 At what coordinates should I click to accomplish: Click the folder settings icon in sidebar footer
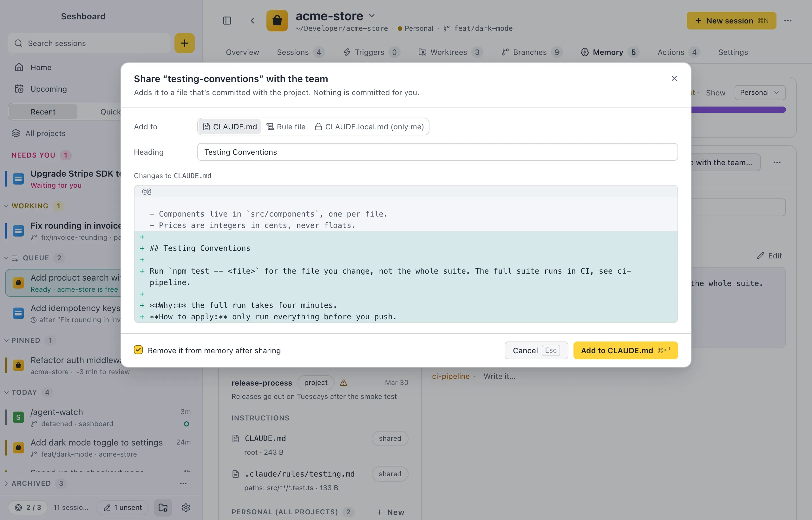point(163,507)
